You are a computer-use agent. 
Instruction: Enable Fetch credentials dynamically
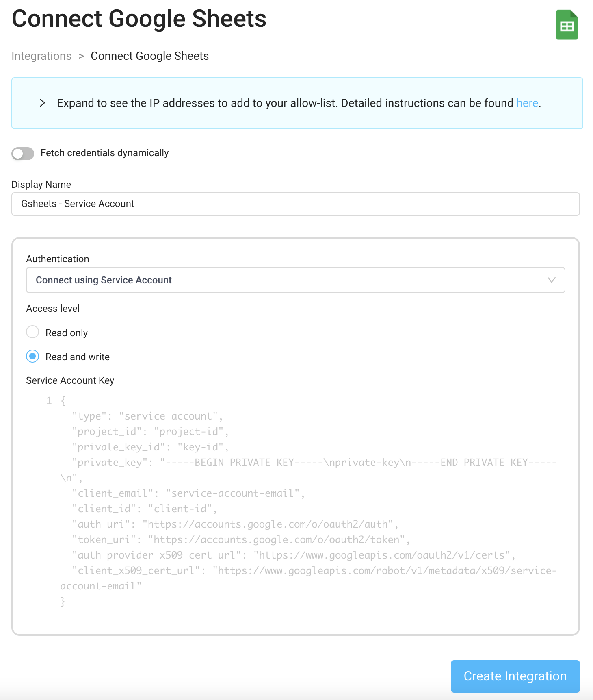click(x=22, y=154)
